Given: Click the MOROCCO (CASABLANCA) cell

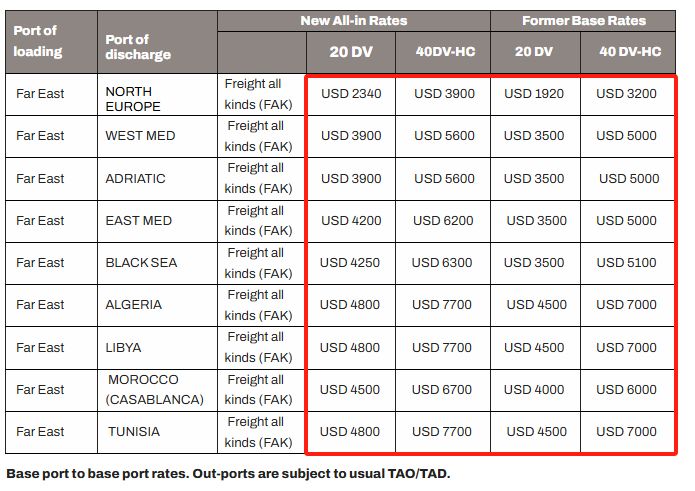Looking at the screenshot, I should [x=157, y=390].
